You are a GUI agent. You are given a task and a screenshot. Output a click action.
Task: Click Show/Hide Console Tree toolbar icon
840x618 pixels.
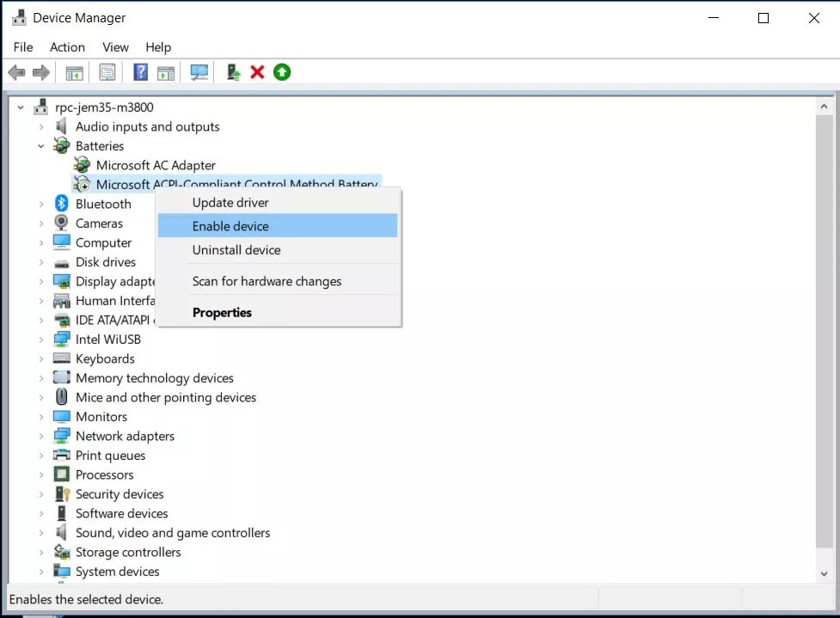[75, 72]
